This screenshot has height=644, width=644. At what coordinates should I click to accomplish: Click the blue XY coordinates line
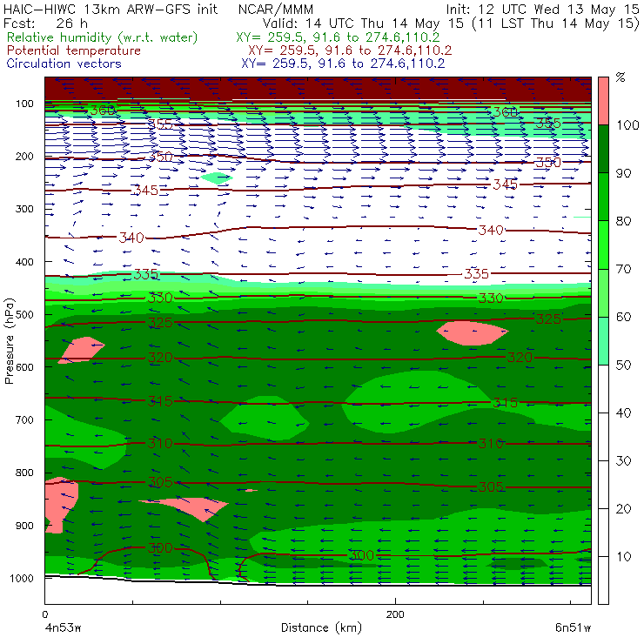coord(343,64)
